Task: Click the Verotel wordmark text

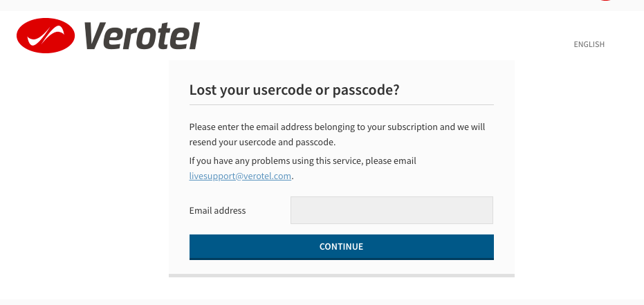Action: [x=142, y=36]
